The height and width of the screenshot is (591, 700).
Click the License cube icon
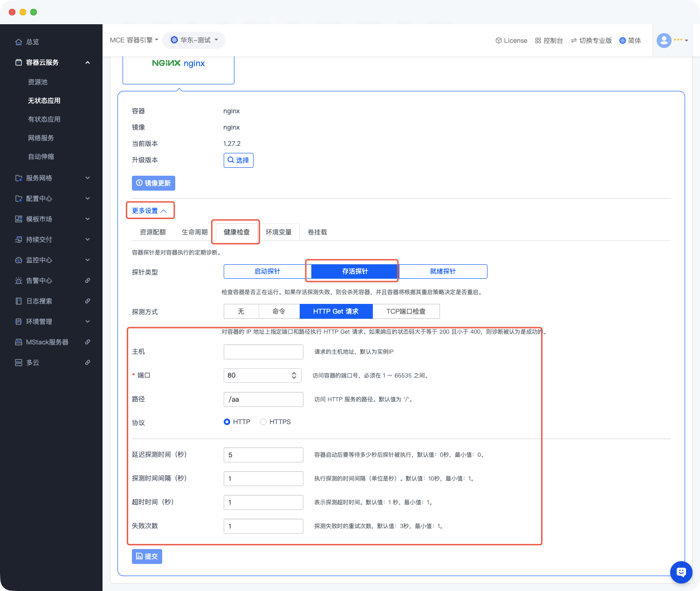498,41
